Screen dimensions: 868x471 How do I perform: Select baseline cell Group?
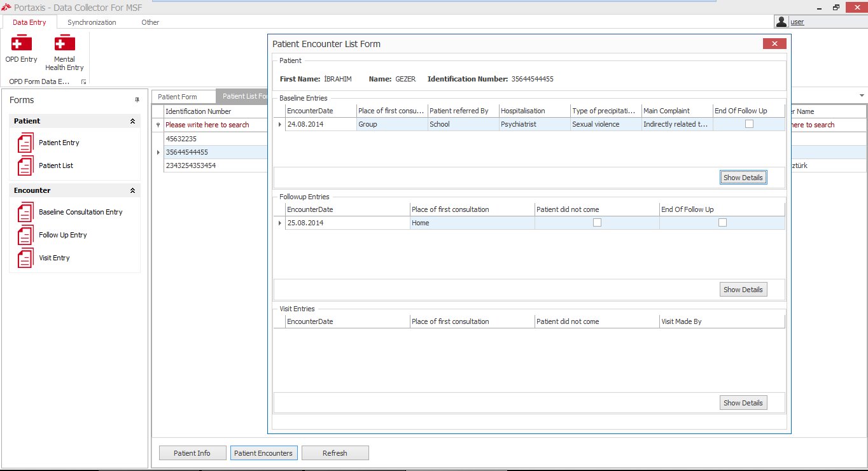tap(392, 124)
